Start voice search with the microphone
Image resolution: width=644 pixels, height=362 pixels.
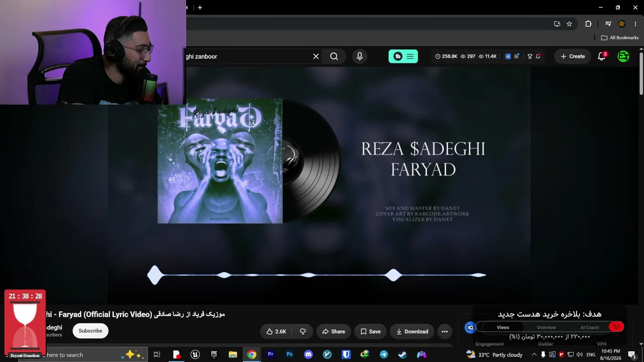pyautogui.click(x=359, y=56)
